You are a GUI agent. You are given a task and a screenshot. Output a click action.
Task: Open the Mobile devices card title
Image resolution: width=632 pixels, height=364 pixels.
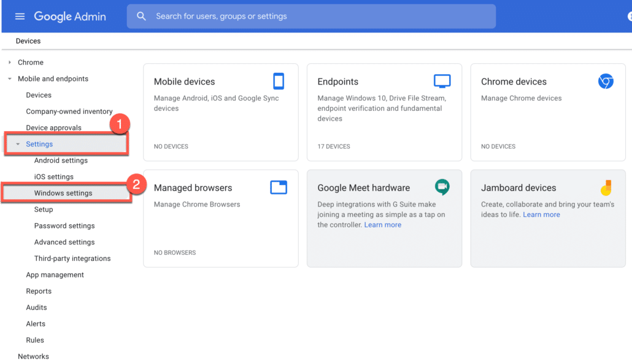coord(184,82)
